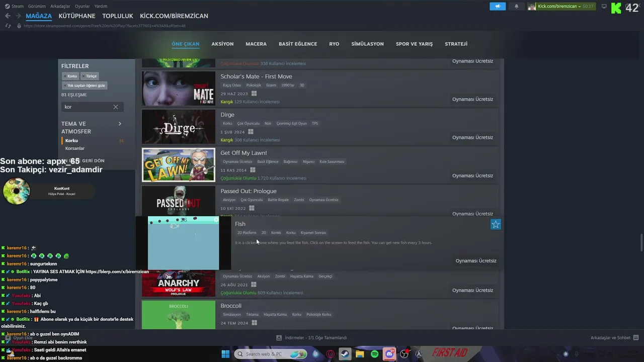This screenshot has width=644, height=362.
Task: Open Scholar's Mate - First Move title
Action: [256, 76]
